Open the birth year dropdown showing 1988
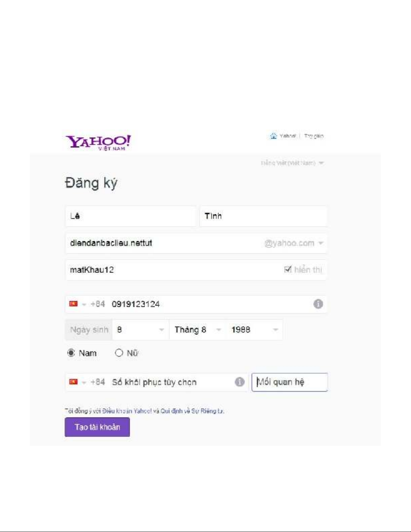Viewport: 411px width, 532px height. 254,330
